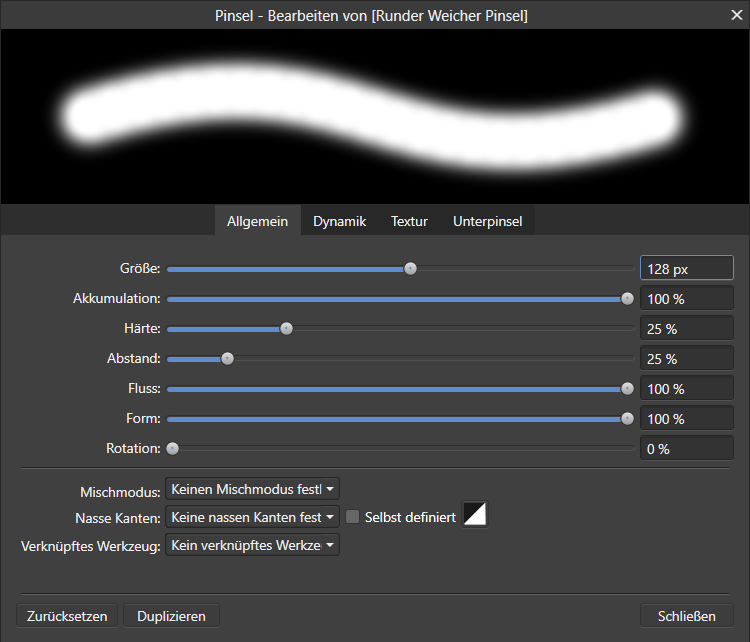Focus the Form 100 % field
Screen dimensions: 750x642
686,419
